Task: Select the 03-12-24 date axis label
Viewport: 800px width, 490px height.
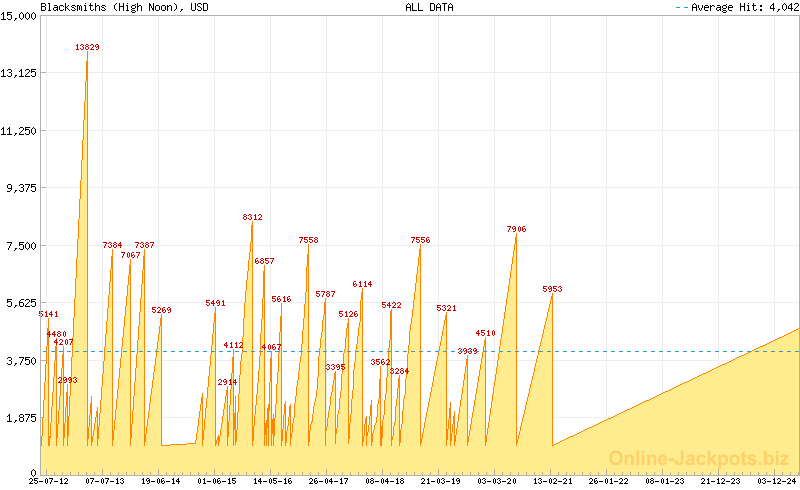Action: point(776,481)
